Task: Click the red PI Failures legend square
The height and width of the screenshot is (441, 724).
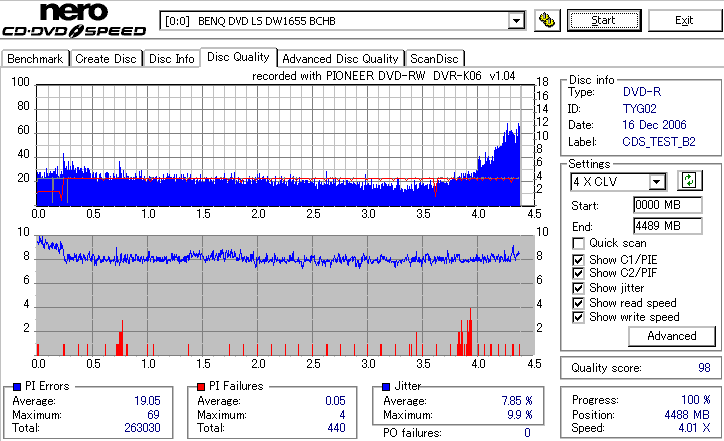Action: click(201, 387)
